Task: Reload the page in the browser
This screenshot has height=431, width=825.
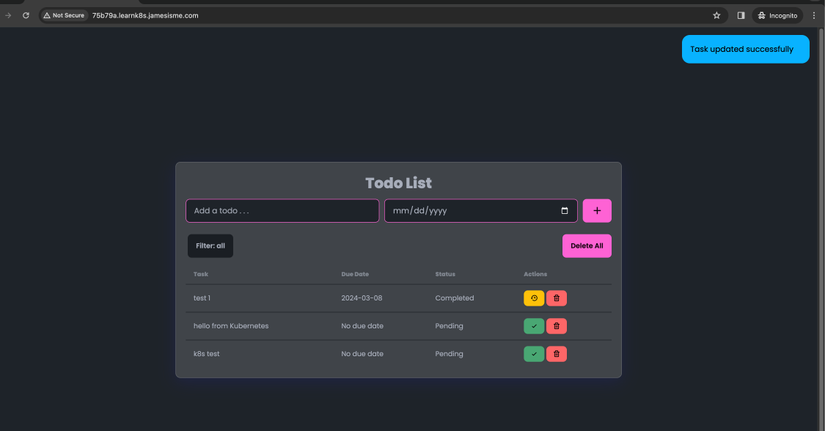Action: pyautogui.click(x=26, y=16)
